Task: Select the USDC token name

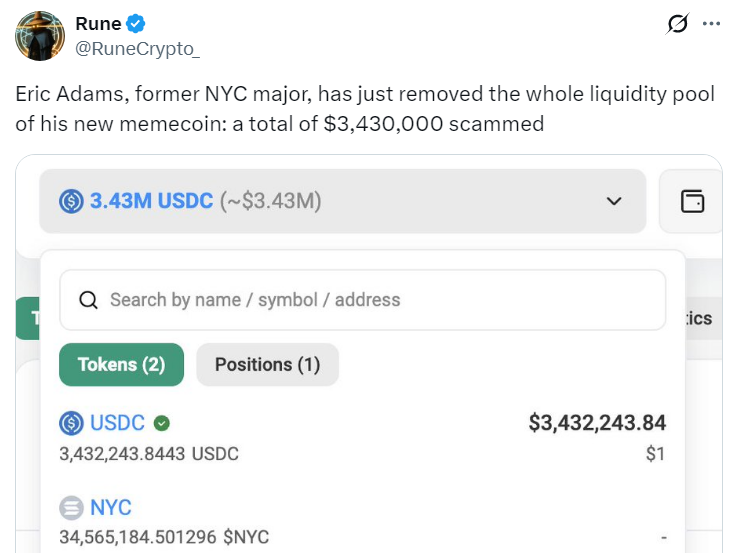Action: click(x=117, y=423)
